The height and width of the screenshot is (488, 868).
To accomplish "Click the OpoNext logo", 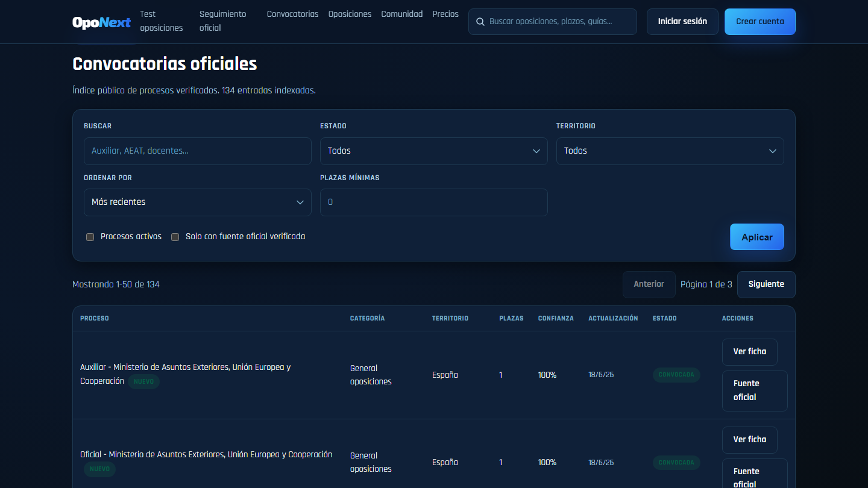I will (101, 22).
